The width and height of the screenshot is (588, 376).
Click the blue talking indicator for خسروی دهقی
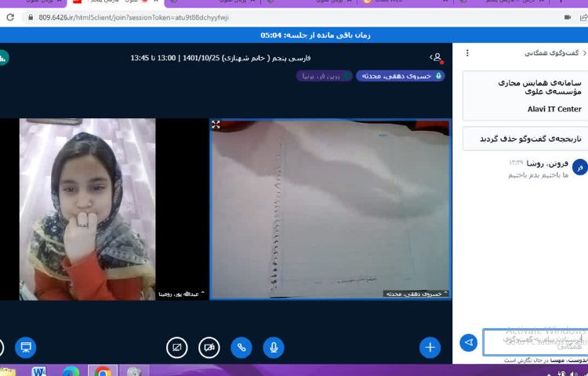pos(400,76)
